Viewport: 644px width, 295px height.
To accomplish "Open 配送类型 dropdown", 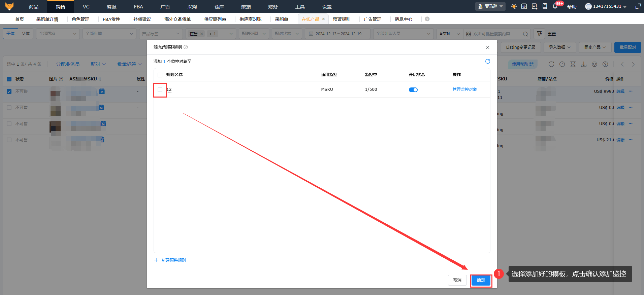I will pyautogui.click(x=254, y=34).
